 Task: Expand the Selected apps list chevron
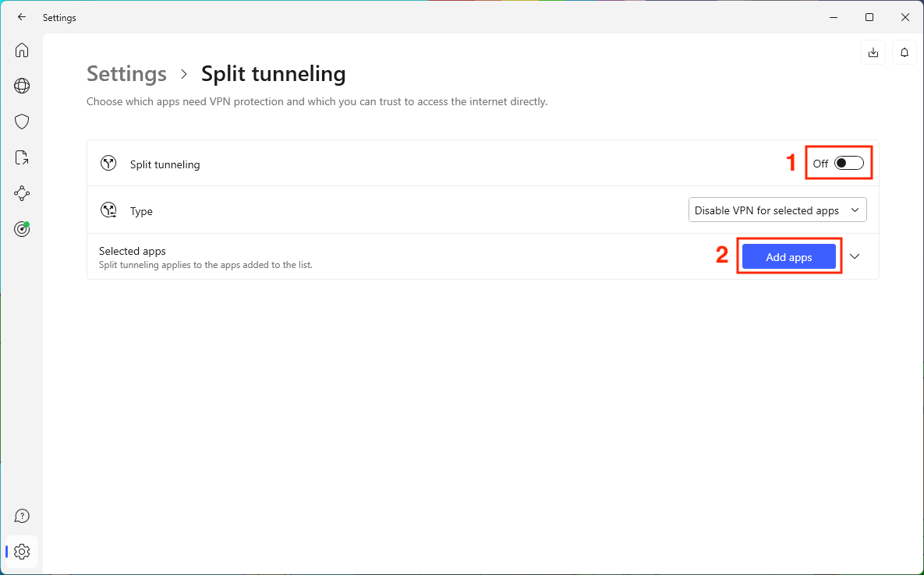(x=855, y=256)
